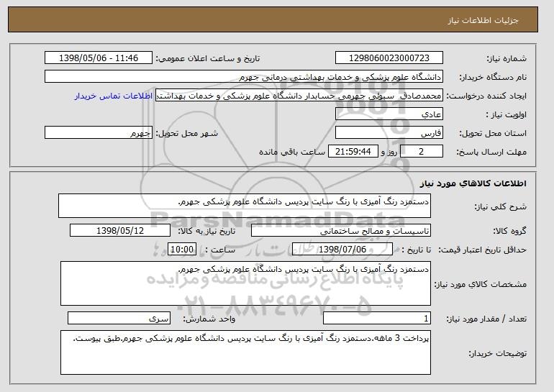This screenshot has width=554, height=392.
Task: Click the announcement date field 1398/05/06 - 11:46
Action: (x=99, y=58)
